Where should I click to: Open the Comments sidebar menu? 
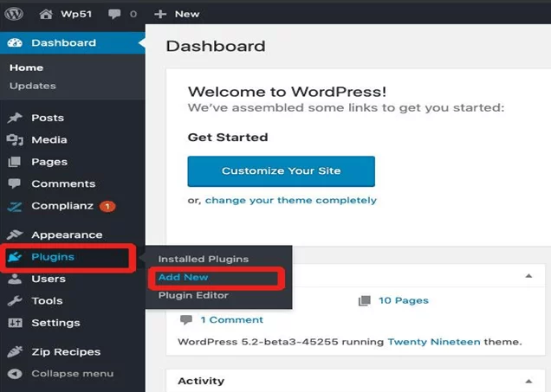coord(63,183)
